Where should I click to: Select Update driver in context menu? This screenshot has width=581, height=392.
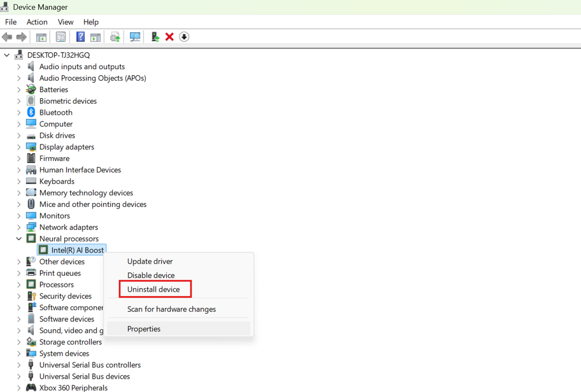coord(150,261)
